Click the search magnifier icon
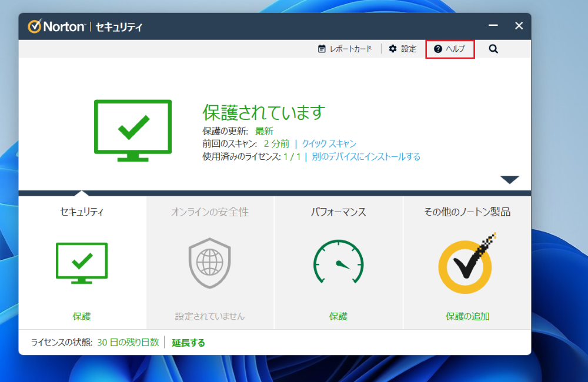The height and width of the screenshot is (382, 588). point(493,49)
